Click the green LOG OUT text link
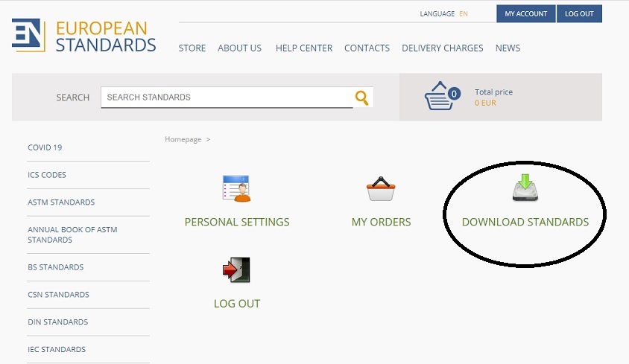 point(237,304)
